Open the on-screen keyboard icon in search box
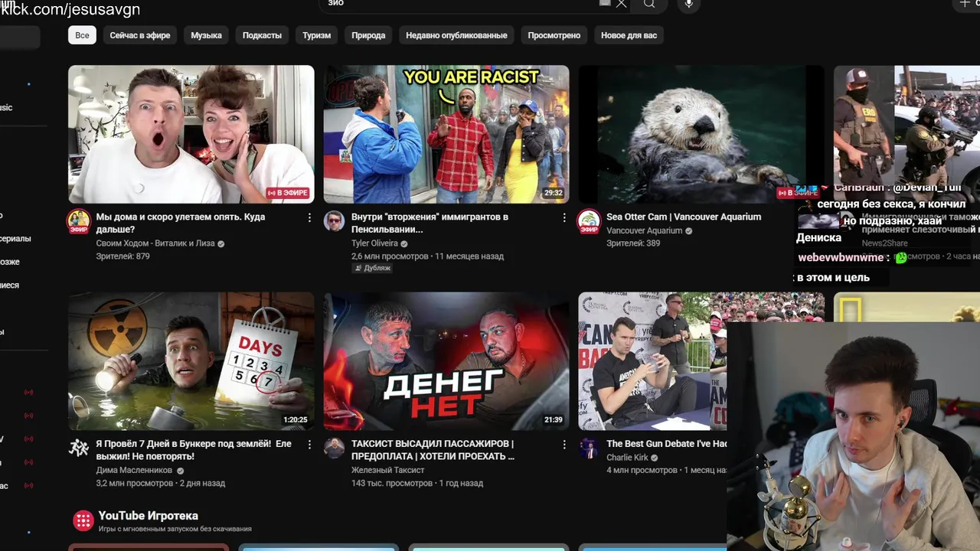980x551 pixels. point(605,3)
